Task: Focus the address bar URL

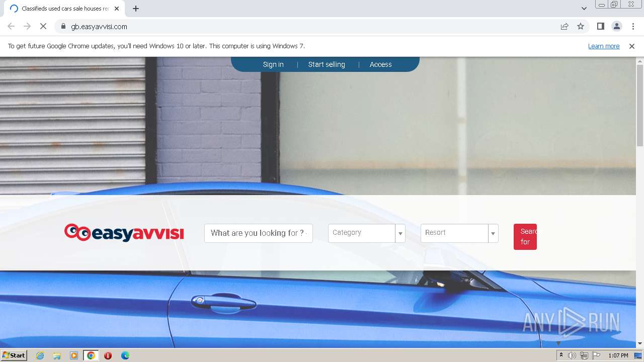Action: click(99, 26)
